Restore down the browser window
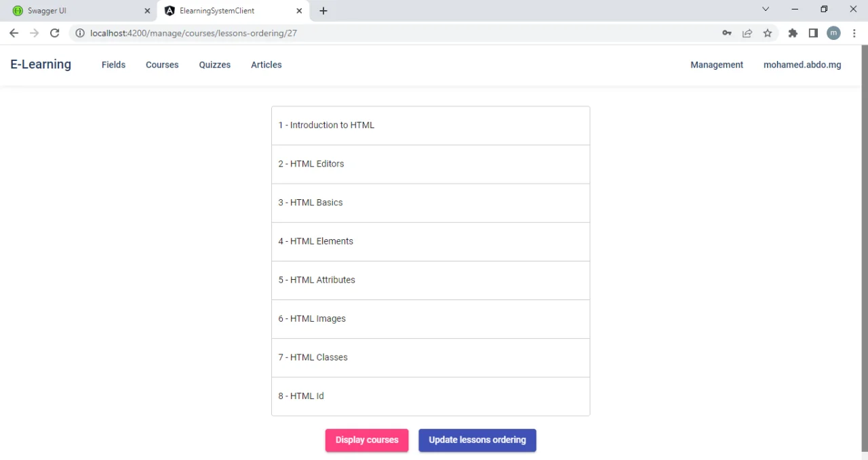The height and width of the screenshot is (460, 868). point(824,9)
